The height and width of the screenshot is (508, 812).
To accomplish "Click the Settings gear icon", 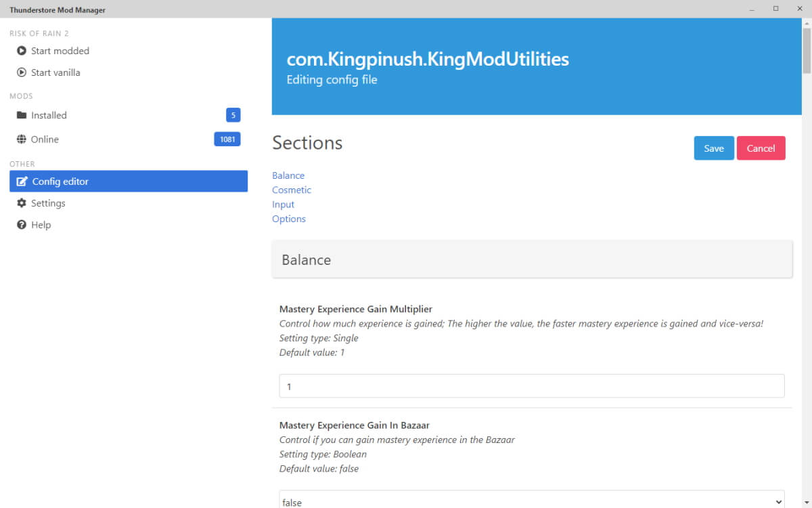I will pyautogui.click(x=22, y=203).
